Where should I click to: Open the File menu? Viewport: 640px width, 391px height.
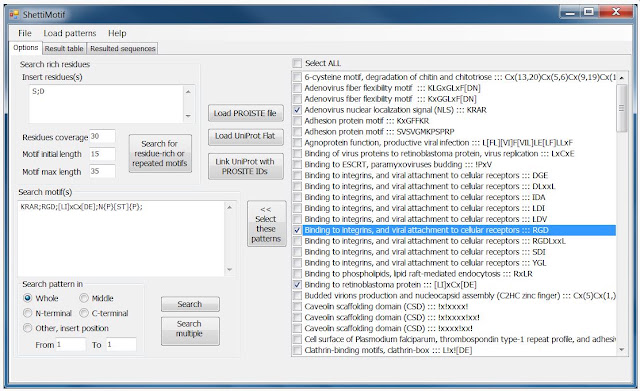[24, 33]
